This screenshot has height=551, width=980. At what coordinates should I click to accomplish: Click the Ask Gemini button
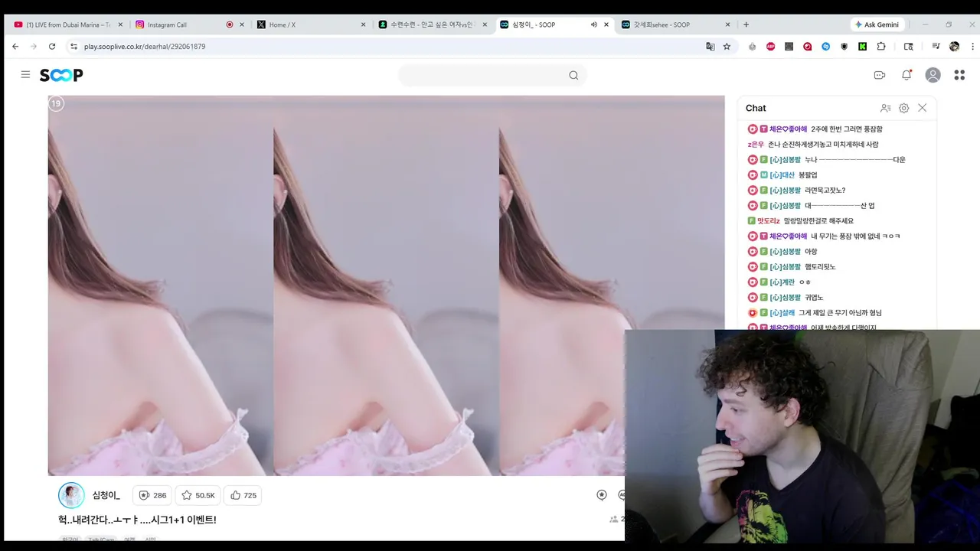(x=877, y=24)
